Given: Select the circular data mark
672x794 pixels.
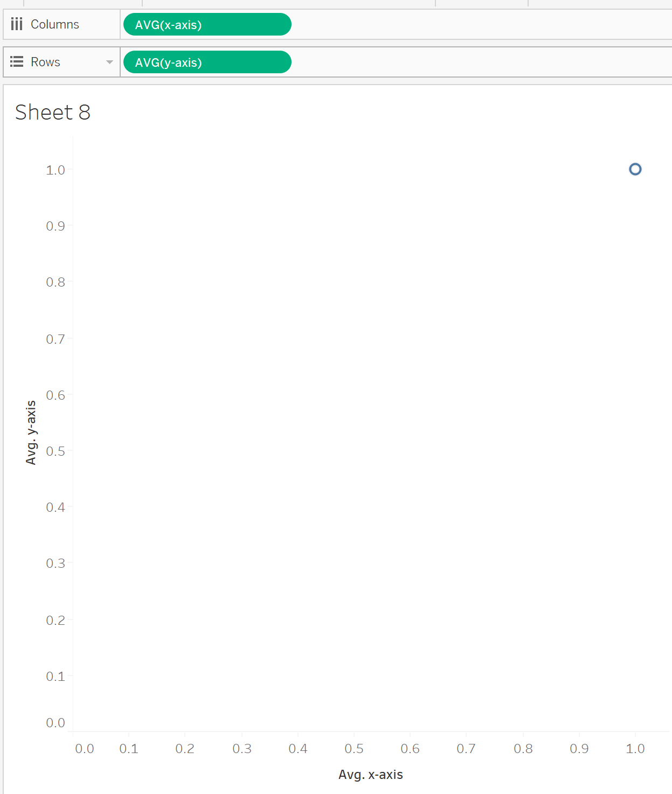Looking at the screenshot, I should 635,169.
